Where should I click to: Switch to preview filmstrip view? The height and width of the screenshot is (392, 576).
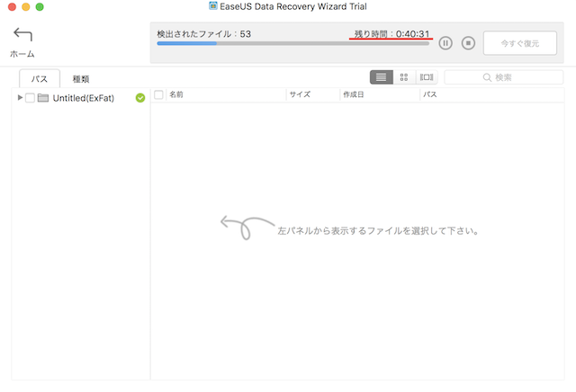(x=427, y=77)
